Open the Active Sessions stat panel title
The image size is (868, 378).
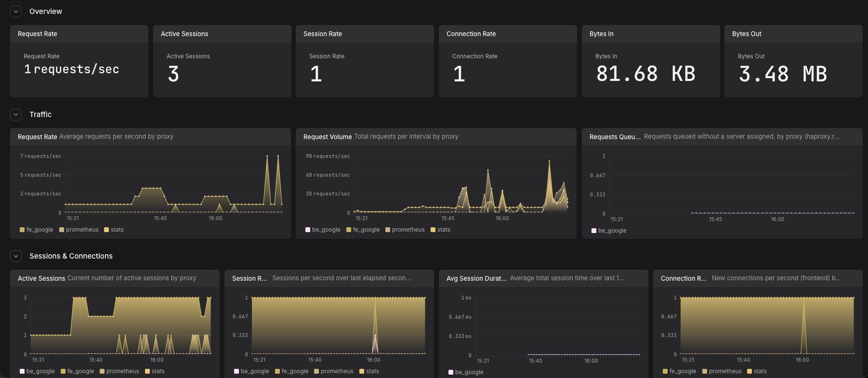click(184, 34)
